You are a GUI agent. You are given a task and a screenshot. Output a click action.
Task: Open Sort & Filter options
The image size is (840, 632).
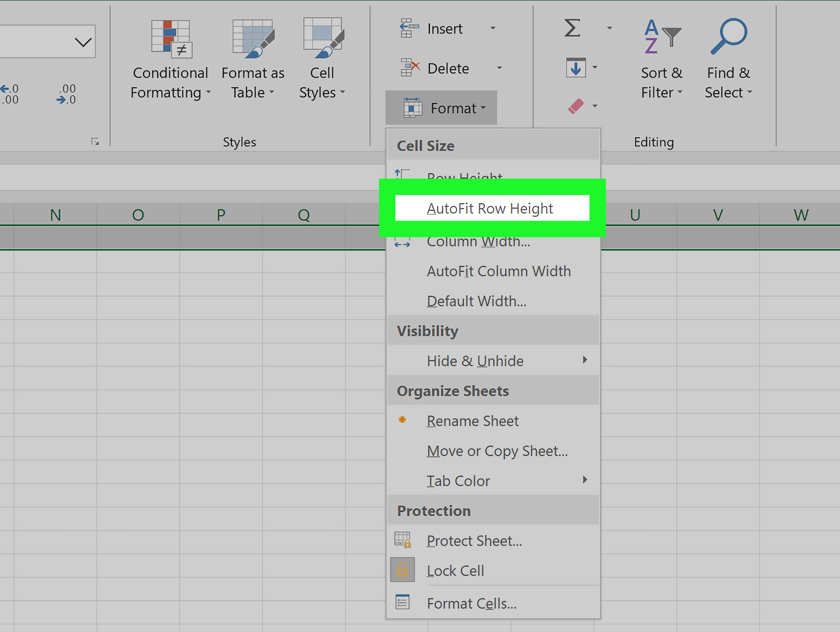click(661, 60)
